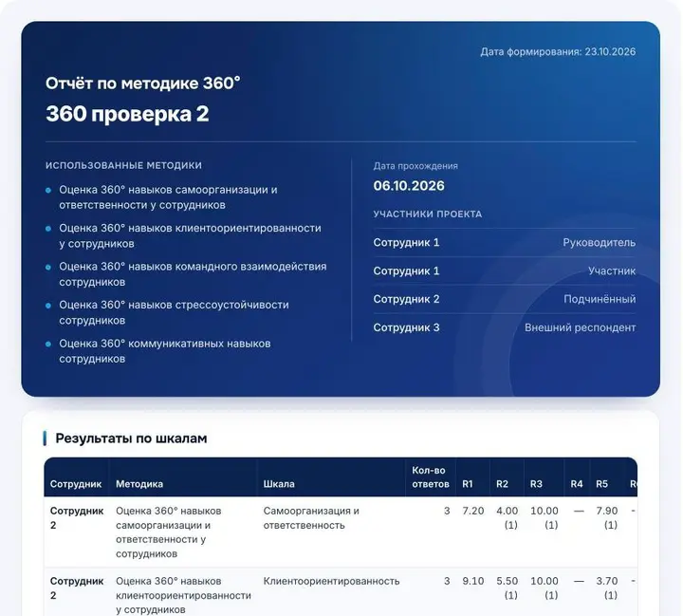Screen dimensions: 683x616
Task: Click the "Сотрудник" table column header
Action: click(x=76, y=484)
